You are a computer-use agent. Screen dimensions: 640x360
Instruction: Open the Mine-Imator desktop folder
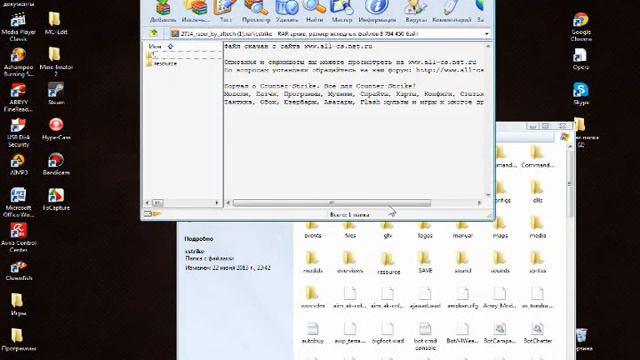click(56, 62)
